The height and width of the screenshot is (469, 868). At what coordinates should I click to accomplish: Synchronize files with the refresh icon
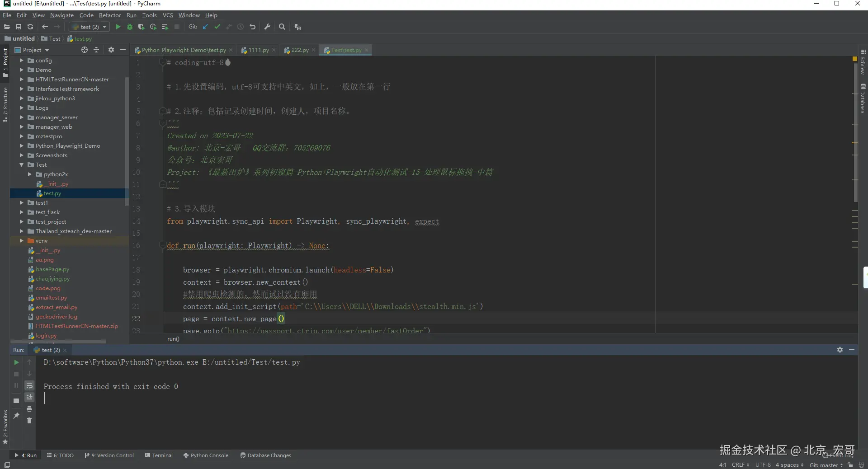[30, 27]
